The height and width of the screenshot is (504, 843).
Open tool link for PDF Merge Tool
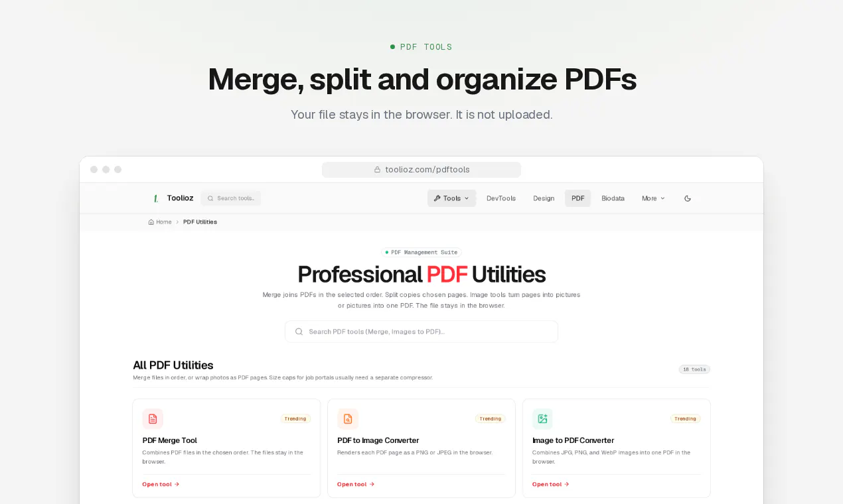[161, 484]
